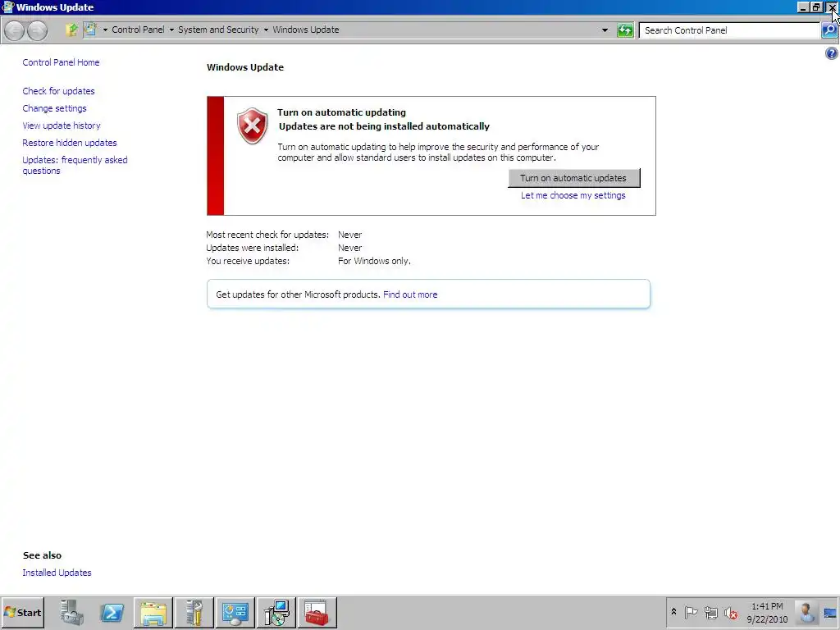Open the red toolbox taskbar item
Viewport: 840px width, 630px height.
pos(317,612)
